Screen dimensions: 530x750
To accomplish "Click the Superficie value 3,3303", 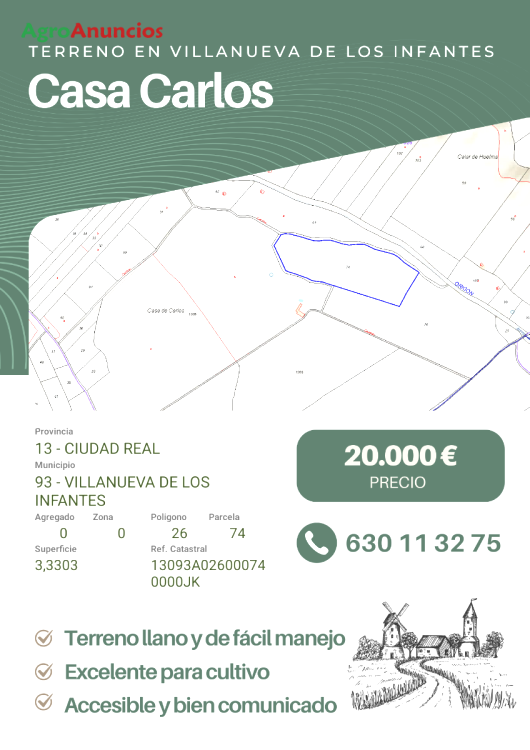I will pos(56,565).
